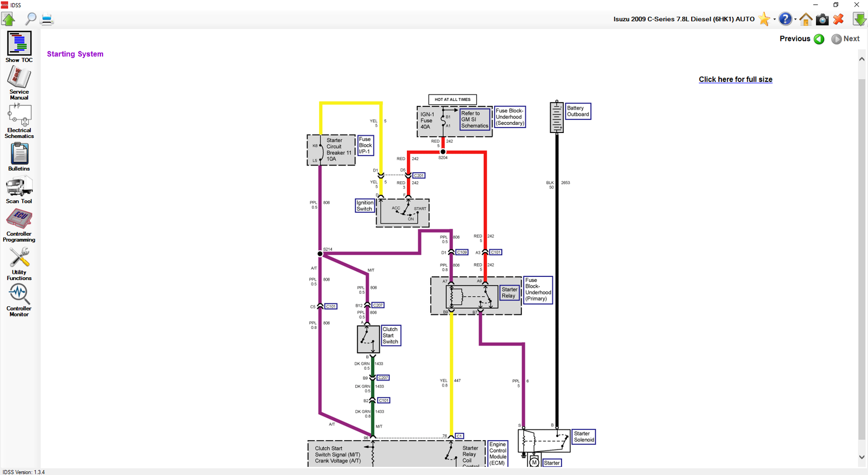The height and width of the screenshot is (475, 868).
Task: Expand the favorites dropdown arrow beside star
Action: 774,20
